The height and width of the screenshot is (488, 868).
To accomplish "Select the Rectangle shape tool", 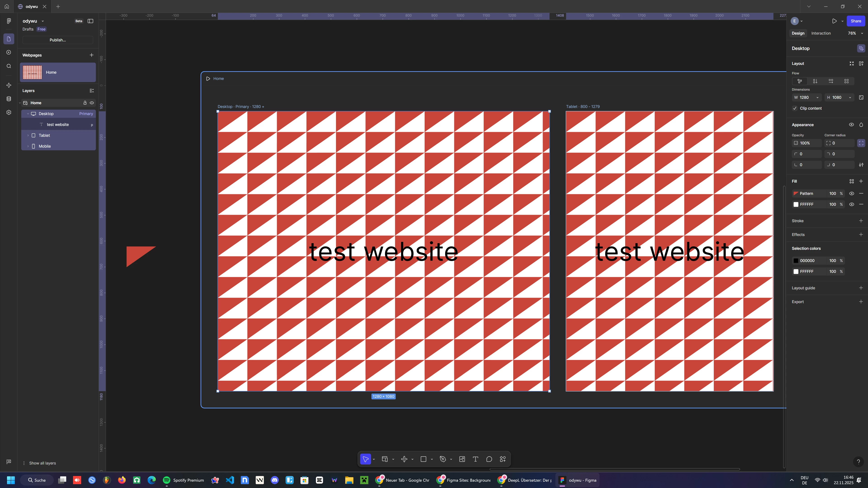I will pyautogui.click(x=423, y=459).
